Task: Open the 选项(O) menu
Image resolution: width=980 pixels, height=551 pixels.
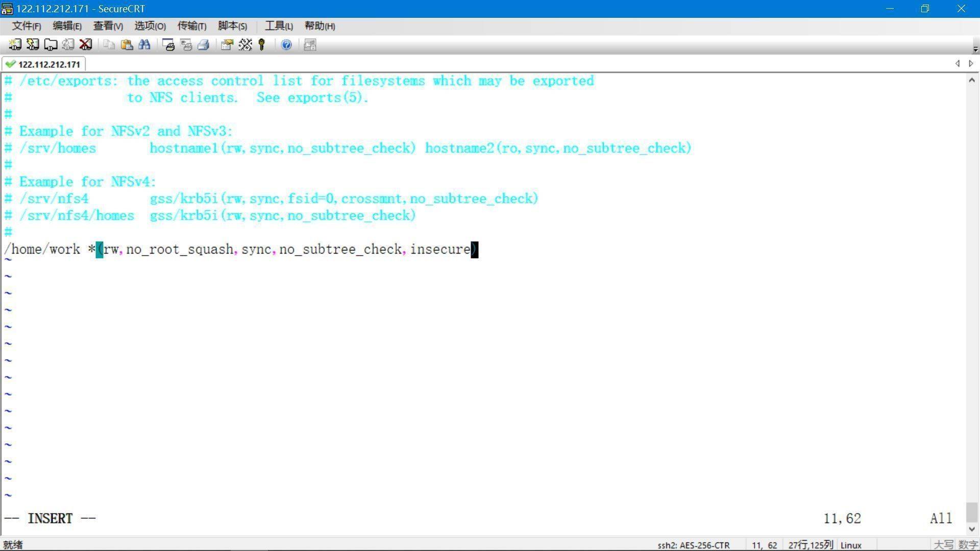Action: click(x=150, y=26)
